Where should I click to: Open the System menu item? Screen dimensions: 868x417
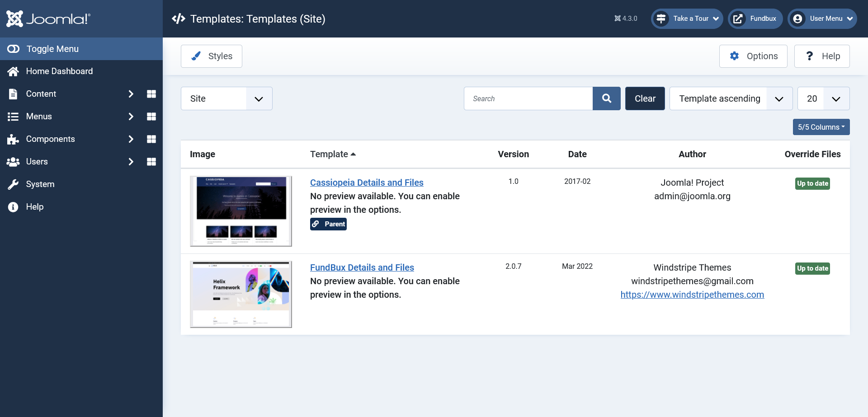coord(40,184)
